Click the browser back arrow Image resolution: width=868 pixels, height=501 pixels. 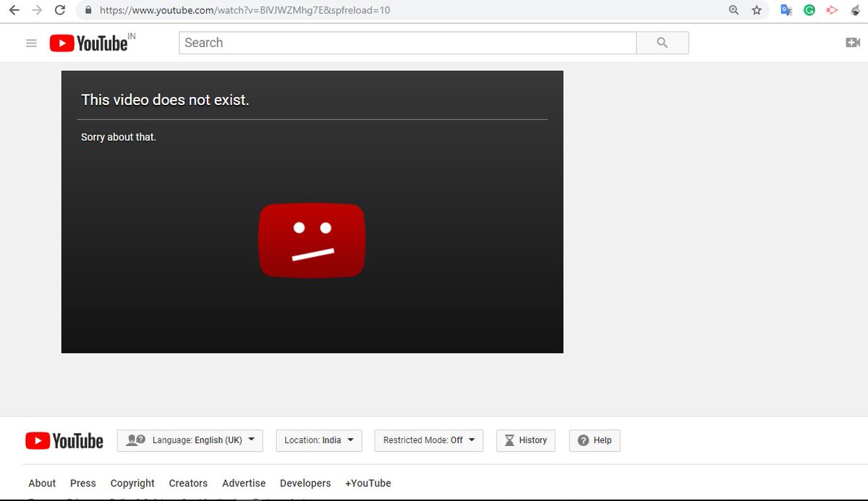tap(14, 10)
